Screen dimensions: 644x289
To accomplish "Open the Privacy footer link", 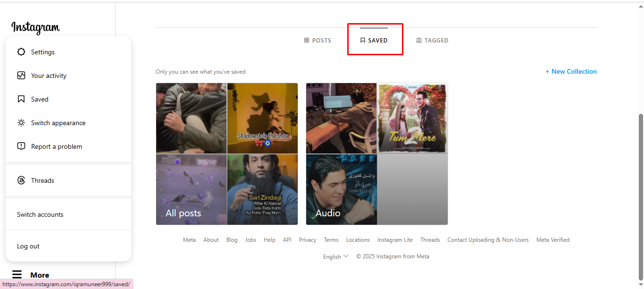I will (x=307, y=240).
